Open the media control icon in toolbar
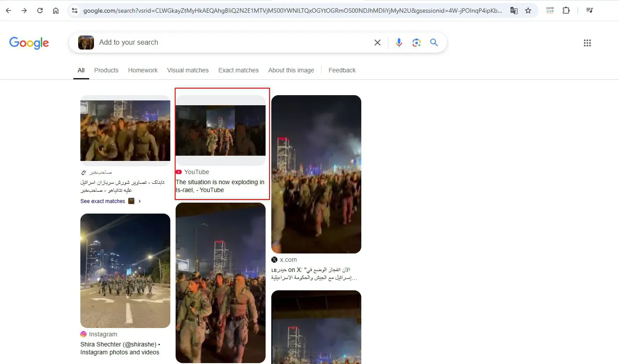Viewport: 619px width, 364px height. point(590,11)
